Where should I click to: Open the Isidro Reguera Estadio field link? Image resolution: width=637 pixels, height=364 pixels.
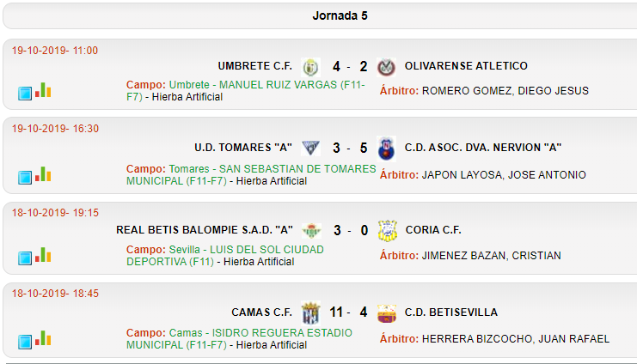tap(239, 339)
